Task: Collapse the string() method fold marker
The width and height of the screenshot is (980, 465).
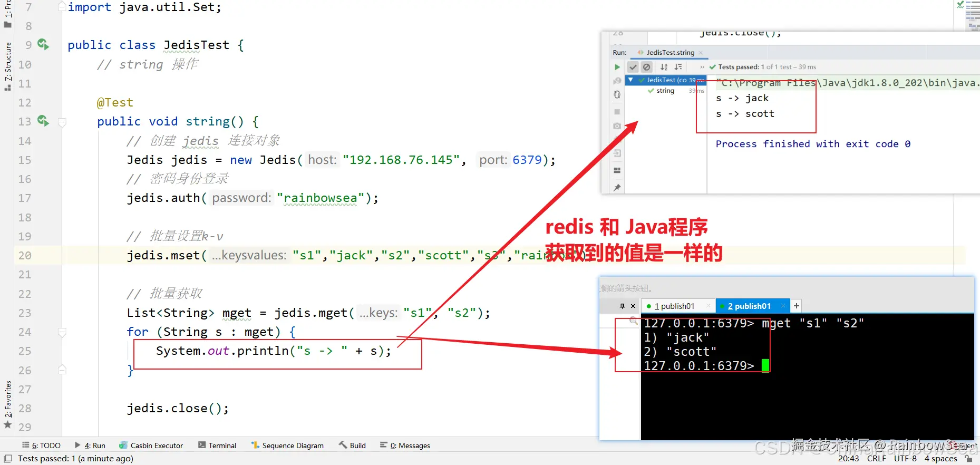Action: (x=62, y=122)
